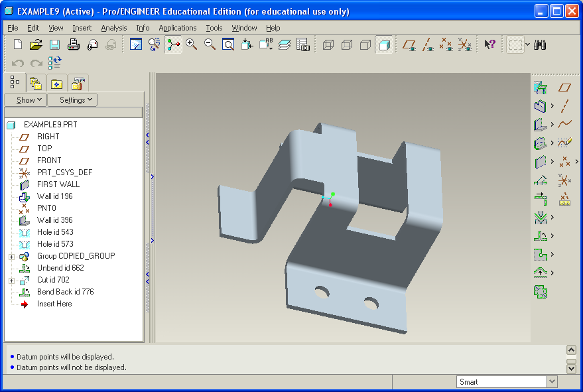This screenshot has width=583, height=392.
Task: Select the Shading display mode icon
Action: (x=384, y=44)
